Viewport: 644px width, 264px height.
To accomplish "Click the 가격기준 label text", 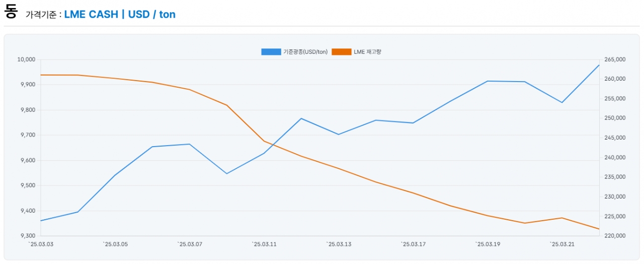I will click(x=42, y=15).
